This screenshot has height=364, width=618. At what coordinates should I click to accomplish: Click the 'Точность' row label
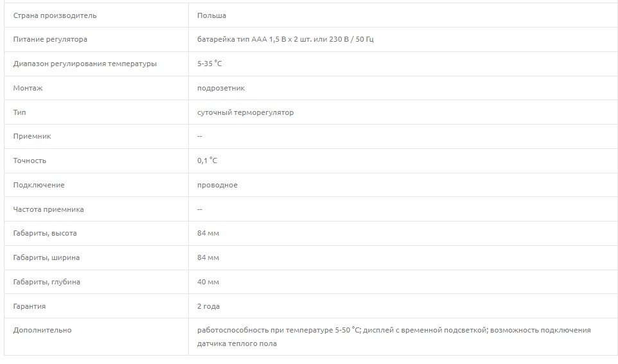30,161
